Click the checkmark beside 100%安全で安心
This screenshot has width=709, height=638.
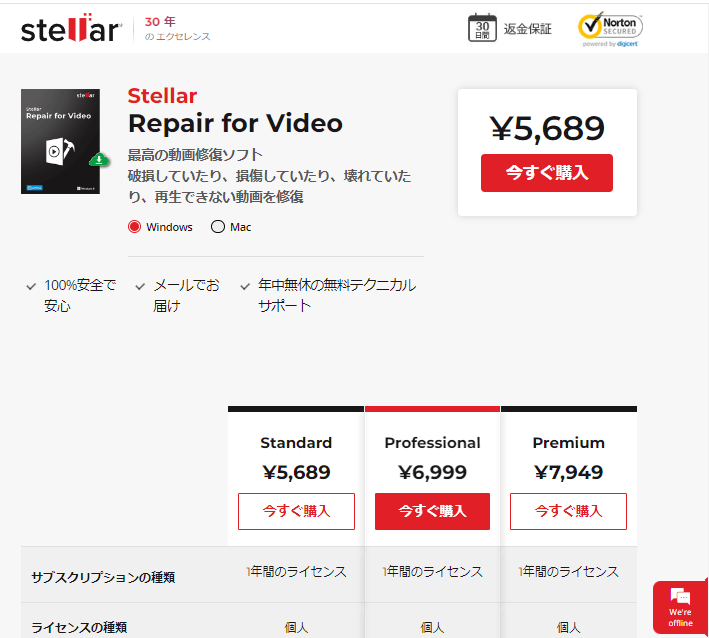[31, 286]
